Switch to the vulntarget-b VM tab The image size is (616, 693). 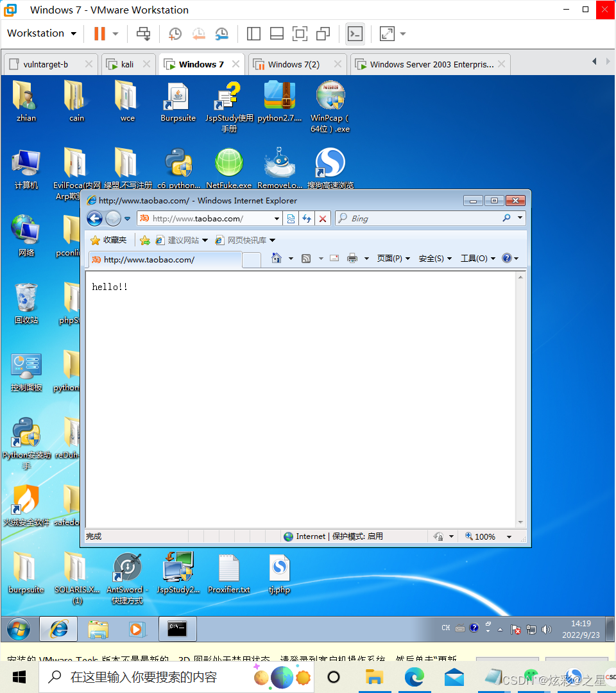[x=45, y=65]
